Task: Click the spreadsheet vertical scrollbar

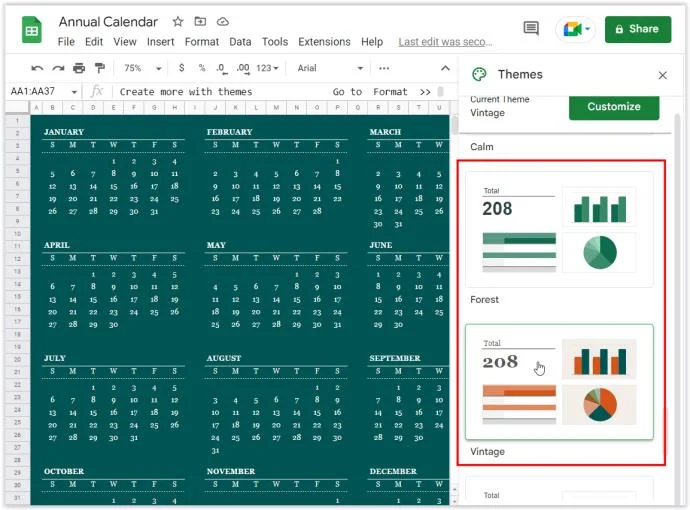Action: [x=454, y=125]
